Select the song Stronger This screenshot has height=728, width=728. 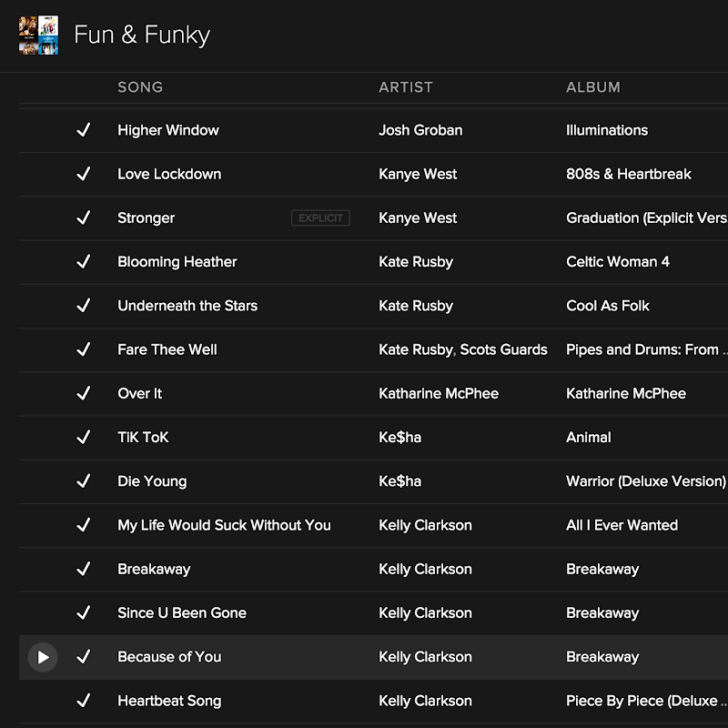point(147,217)
